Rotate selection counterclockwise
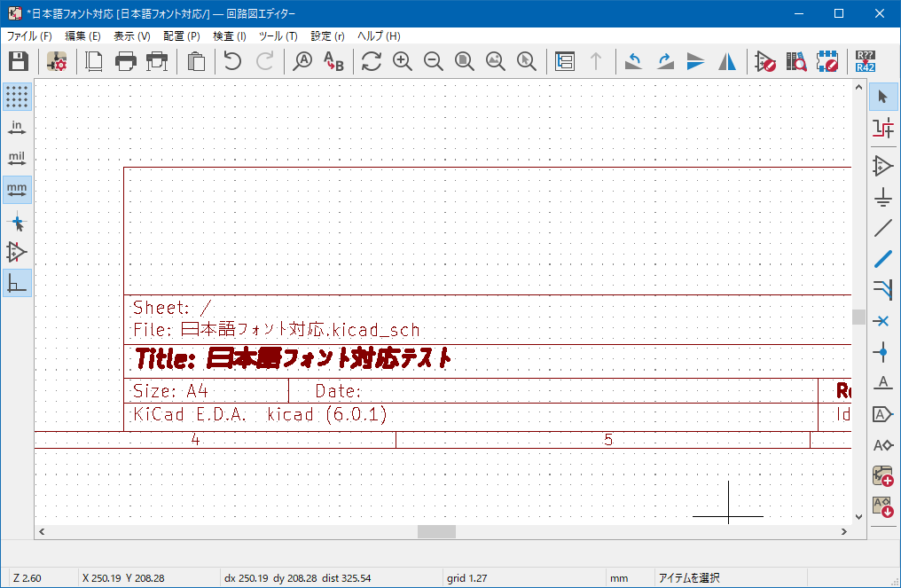The height and width of the screenshot is (588, 901). 633,61
